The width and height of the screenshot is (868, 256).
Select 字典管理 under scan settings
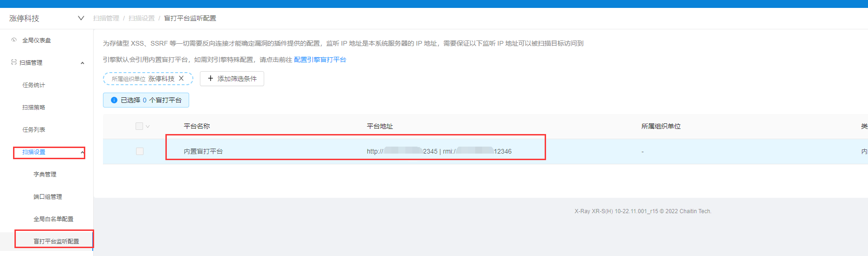(x=45, y=175)
